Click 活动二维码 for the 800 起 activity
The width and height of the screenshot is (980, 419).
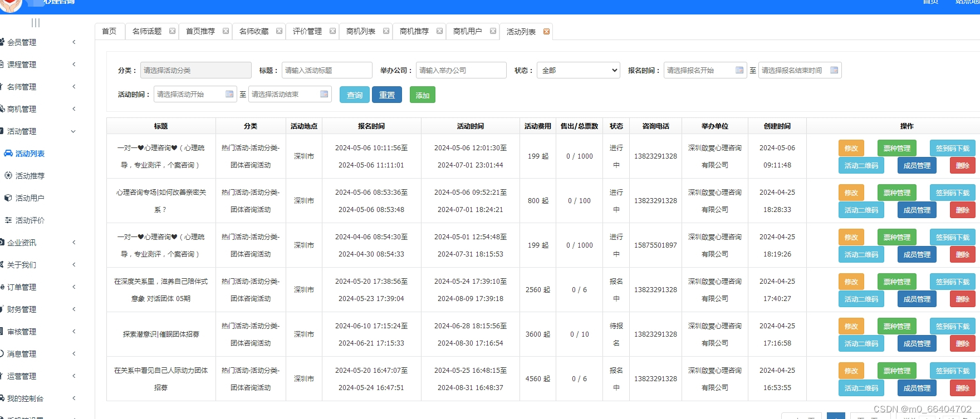tap(861, 210)
